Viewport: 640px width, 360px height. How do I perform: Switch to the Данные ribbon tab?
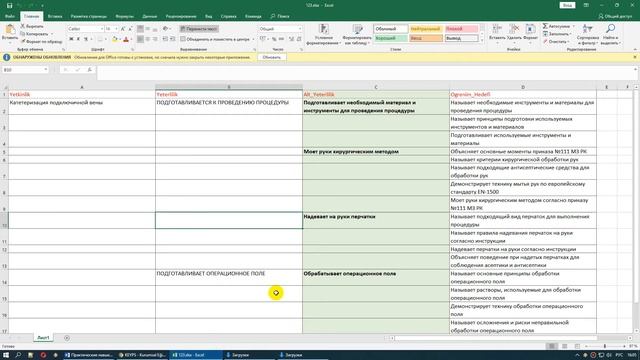coord(149,16)
